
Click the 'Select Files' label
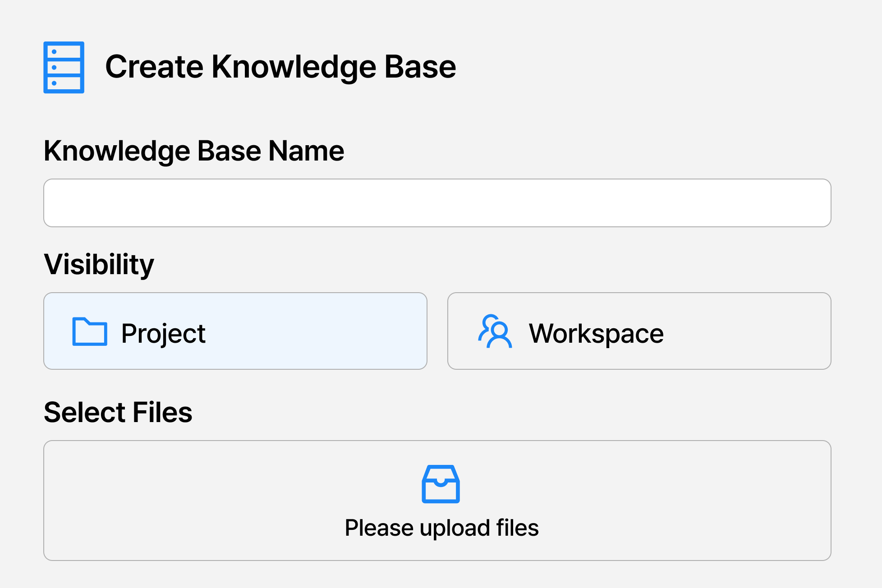coord(118,412)
